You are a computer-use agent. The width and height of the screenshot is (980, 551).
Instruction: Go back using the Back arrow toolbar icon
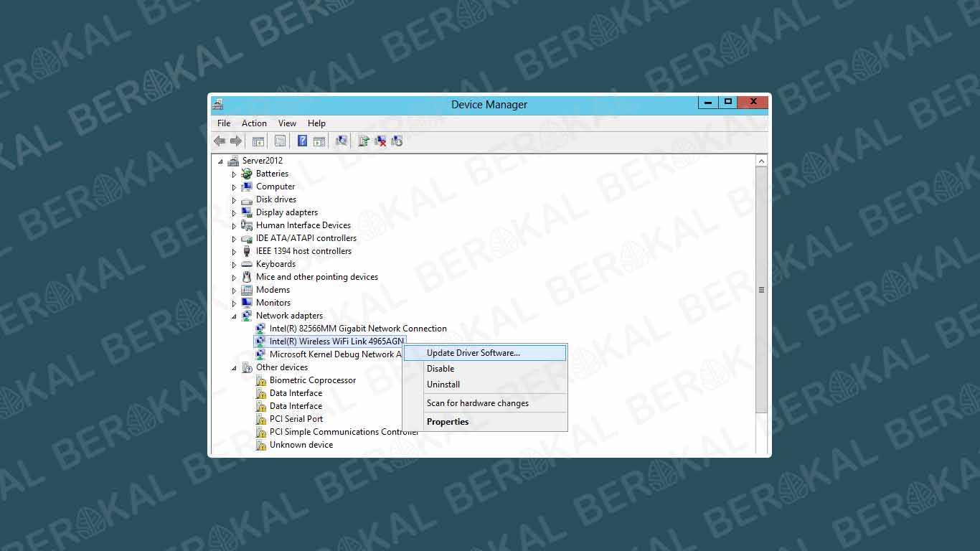click(x=220, y=141)
